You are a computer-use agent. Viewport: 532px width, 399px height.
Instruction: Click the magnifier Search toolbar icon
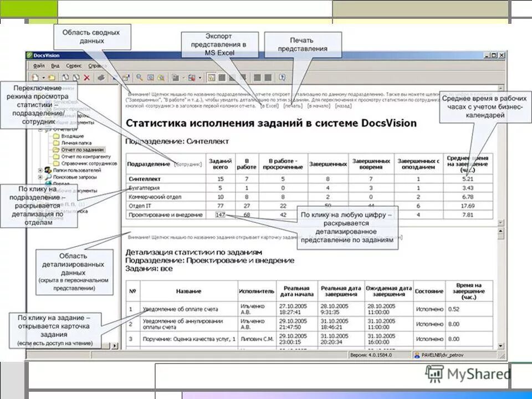click(140, 78)
